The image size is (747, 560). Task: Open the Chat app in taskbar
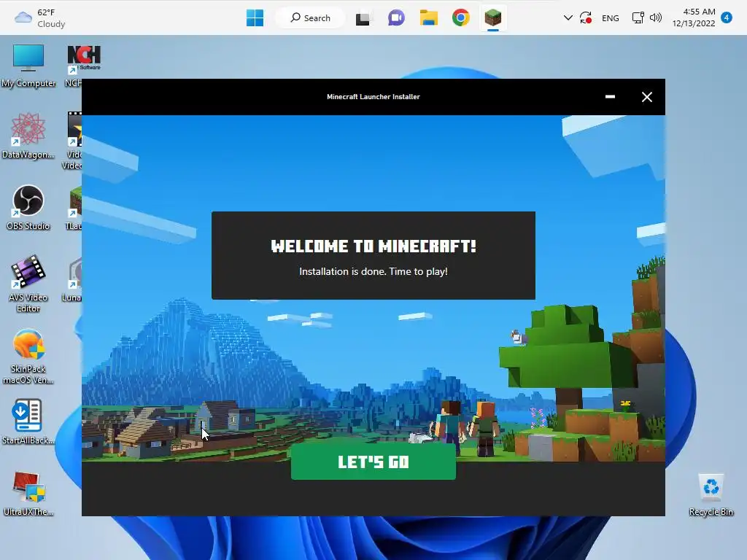[396, 18]
